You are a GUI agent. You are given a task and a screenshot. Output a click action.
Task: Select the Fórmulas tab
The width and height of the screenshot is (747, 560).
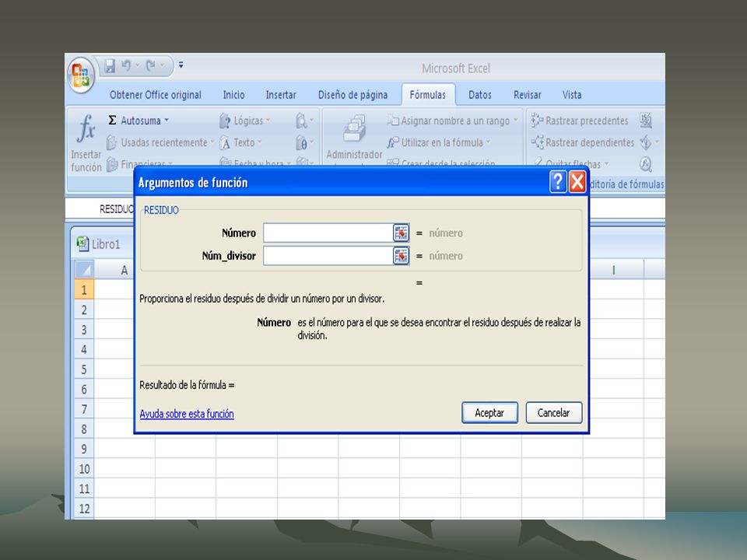point(428,95)
